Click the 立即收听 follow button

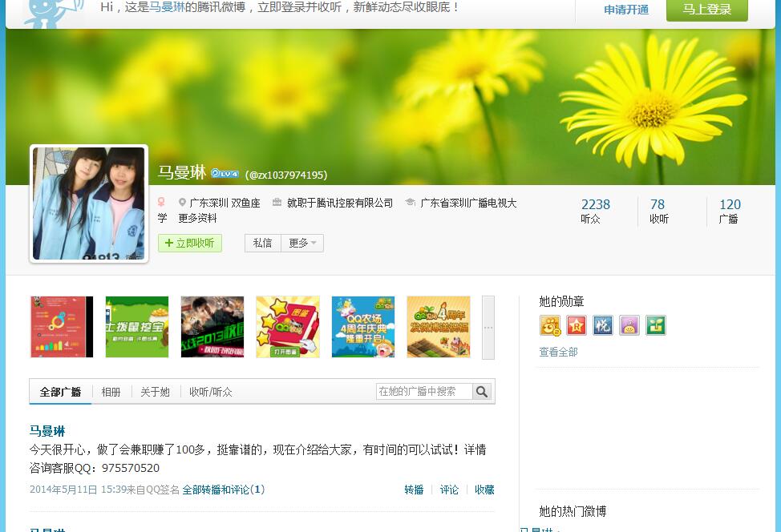190,243
